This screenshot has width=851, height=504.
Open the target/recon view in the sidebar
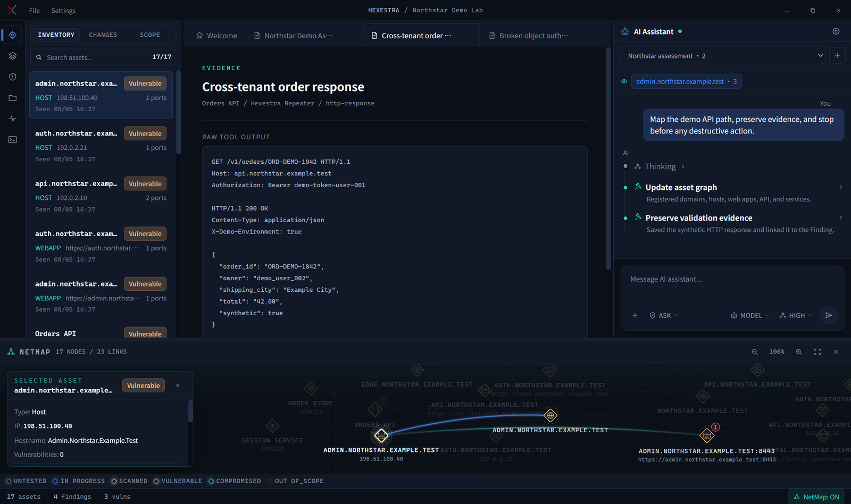click(x=13, y=35)
